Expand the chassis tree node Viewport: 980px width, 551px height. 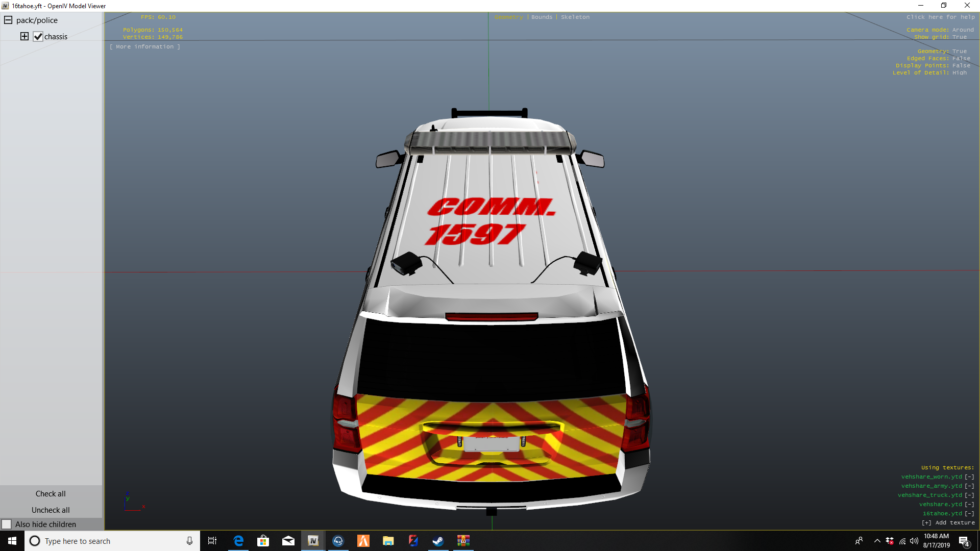(x=24, y=36)
